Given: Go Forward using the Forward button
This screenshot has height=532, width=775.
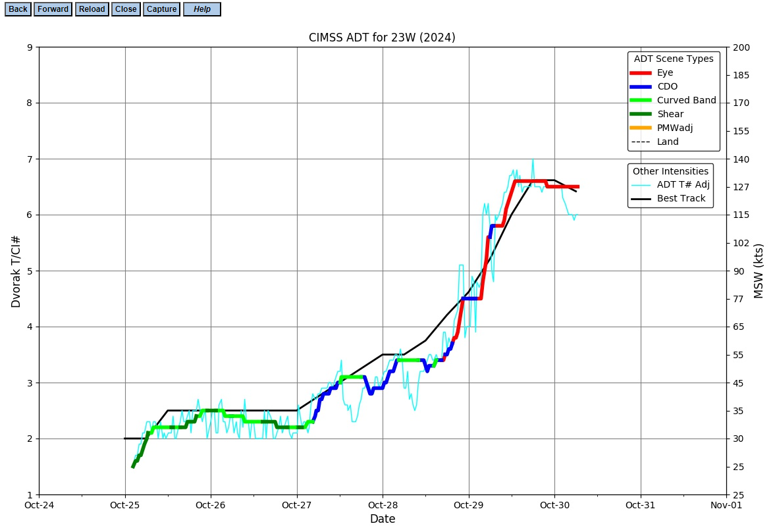Looking at the screenshot, I should 53,9.
